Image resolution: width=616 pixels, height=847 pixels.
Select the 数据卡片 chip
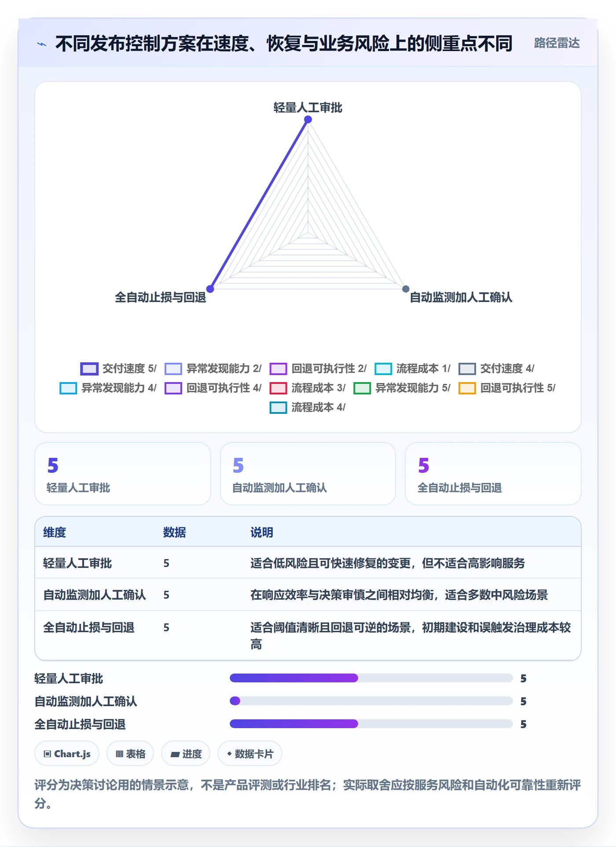click(x=250, y=754)
